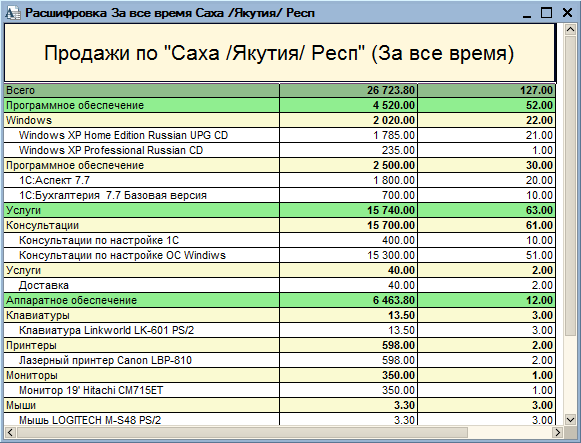Click the amount 4 520.00
Image resolution: width=581 pixels, height=443 pixels.
pyautogui.click(x=394, y=105)
